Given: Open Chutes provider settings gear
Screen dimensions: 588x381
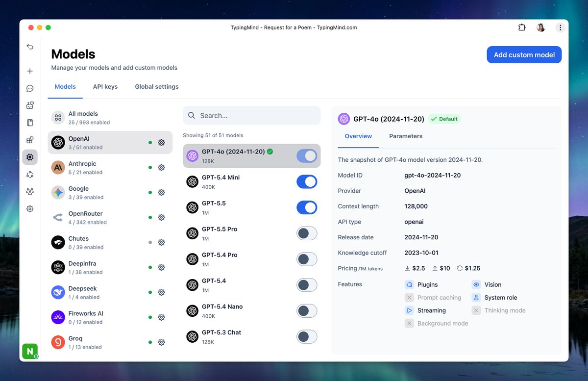Looking at the screenshot, I should pyautogui.click(x=161, y=242).
